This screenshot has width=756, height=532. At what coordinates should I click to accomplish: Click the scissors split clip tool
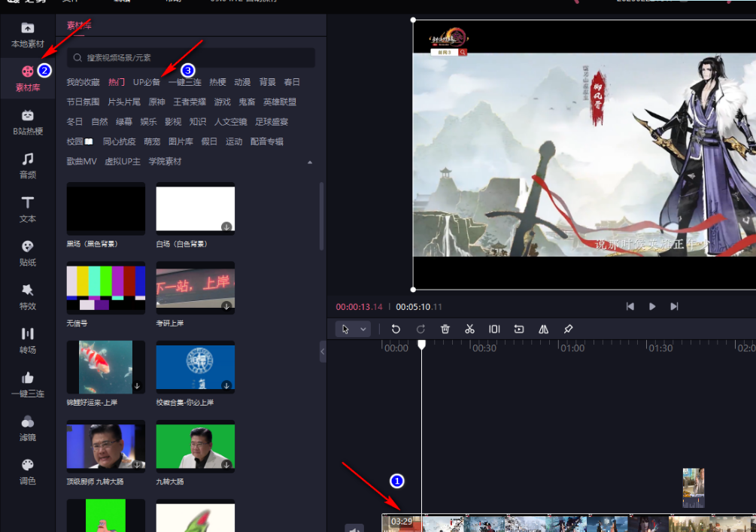coord(469,329)
